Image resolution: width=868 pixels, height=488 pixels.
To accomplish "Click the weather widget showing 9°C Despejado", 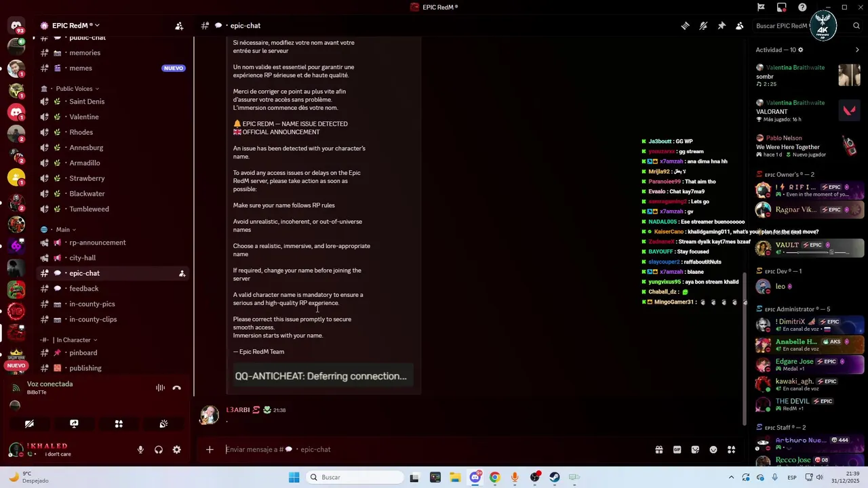I will (x=29, y=477).
